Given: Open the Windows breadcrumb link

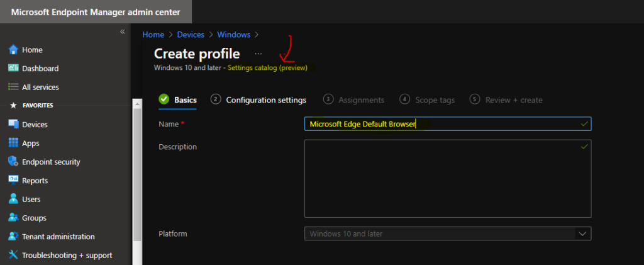Looking at the screenshot, I should point(234,35).
